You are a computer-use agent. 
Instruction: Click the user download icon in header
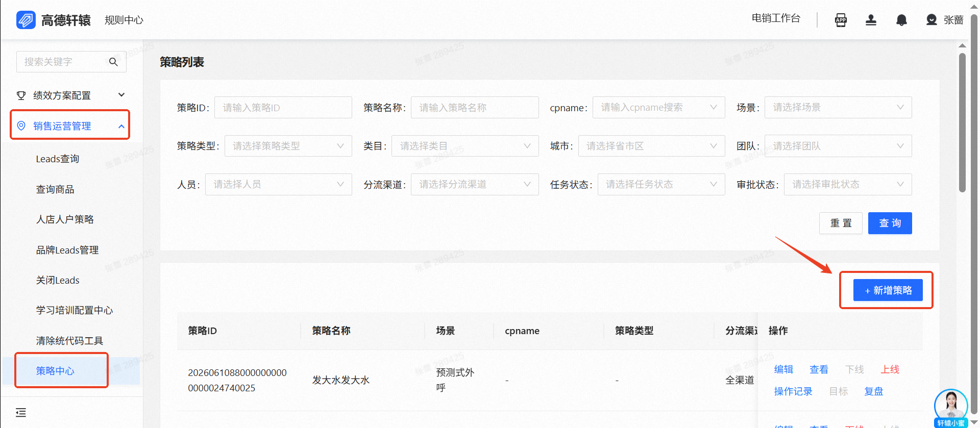pos(871,20)
